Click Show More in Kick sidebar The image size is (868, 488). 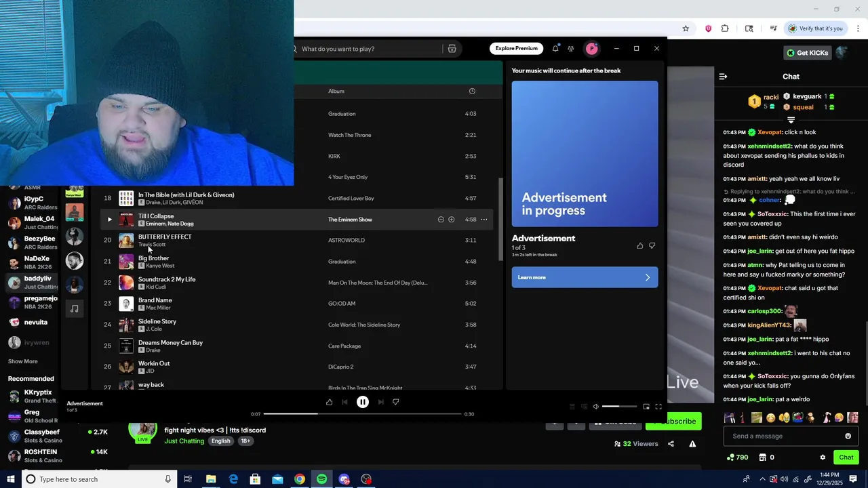click(23, 361)
